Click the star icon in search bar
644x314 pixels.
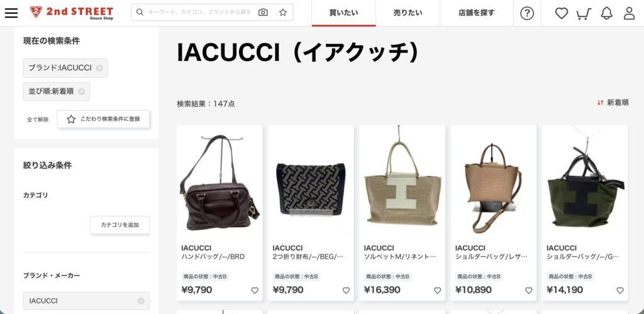click(283, 13)
